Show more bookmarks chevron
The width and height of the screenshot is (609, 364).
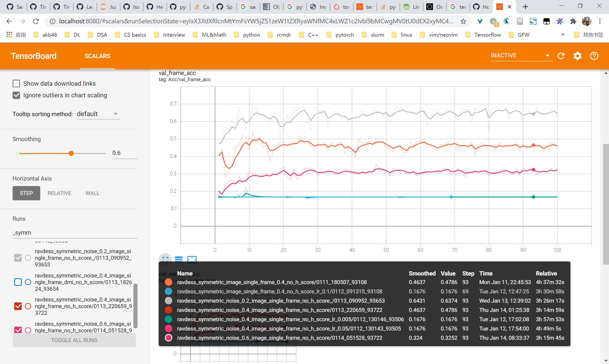(x=563, y=34)
